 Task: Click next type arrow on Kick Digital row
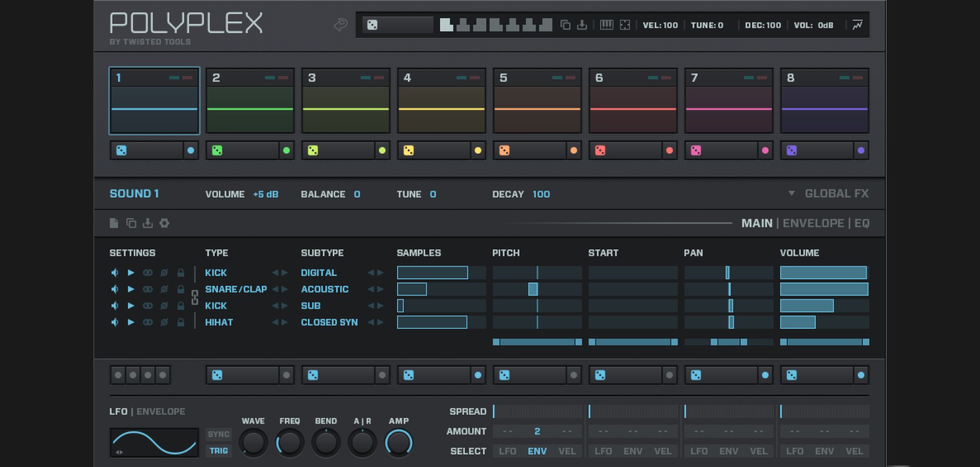(285, 272)
